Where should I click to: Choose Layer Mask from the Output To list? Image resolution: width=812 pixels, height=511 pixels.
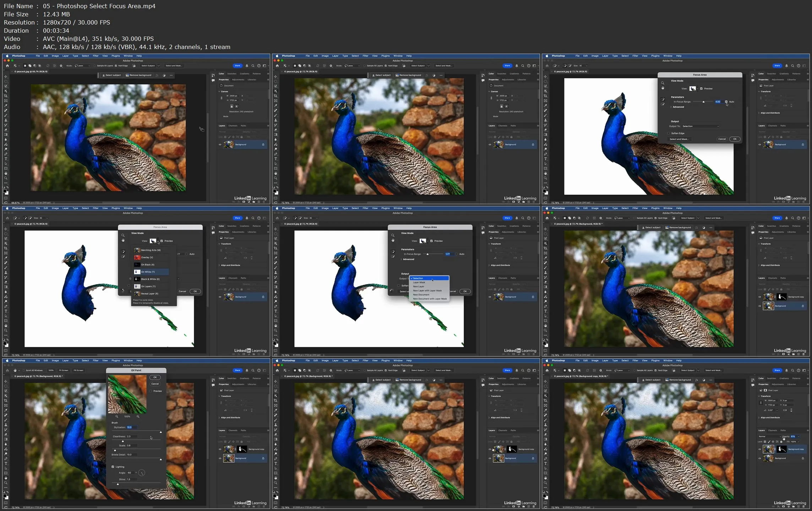pos(419,282)
